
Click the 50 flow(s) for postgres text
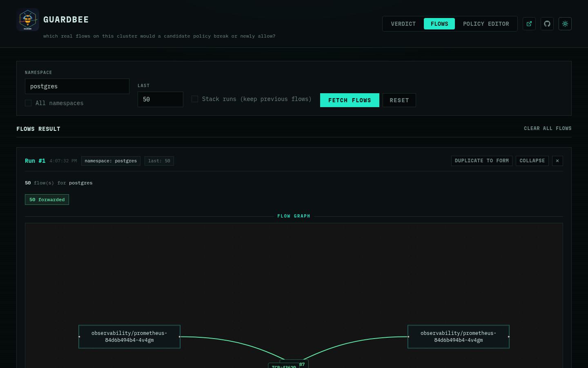coord(59,183)
